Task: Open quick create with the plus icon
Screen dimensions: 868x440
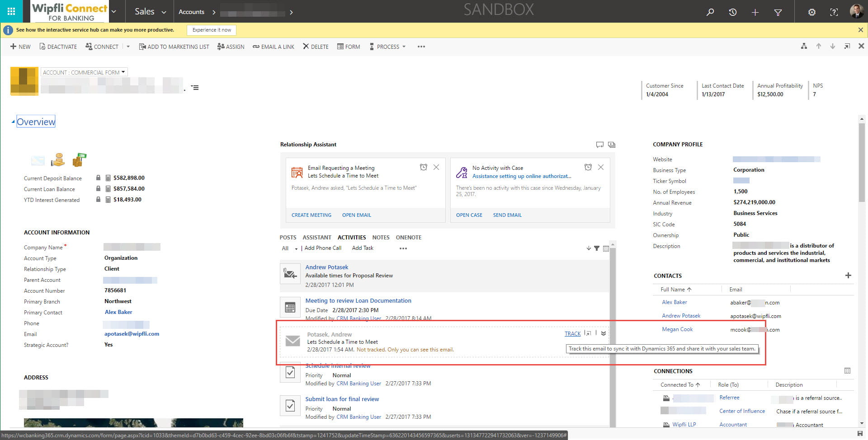Action: 755,12
